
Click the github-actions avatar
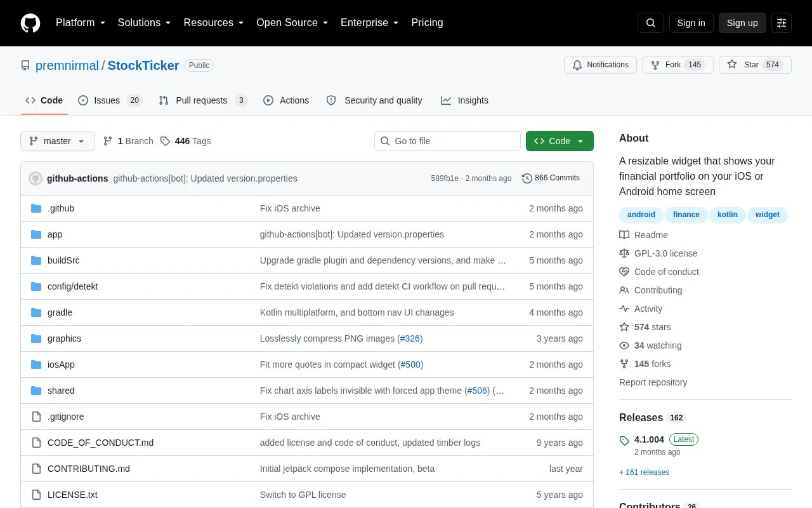coord(36,178)
